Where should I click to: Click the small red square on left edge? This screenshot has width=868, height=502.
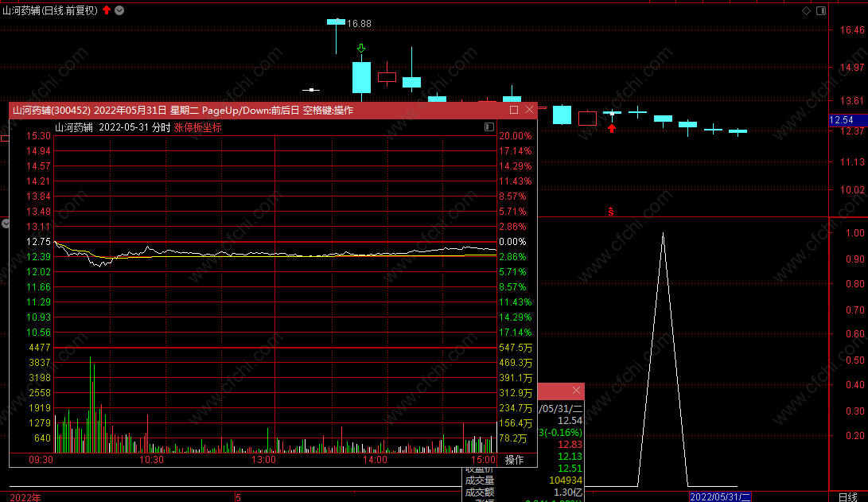coord(5,138)
